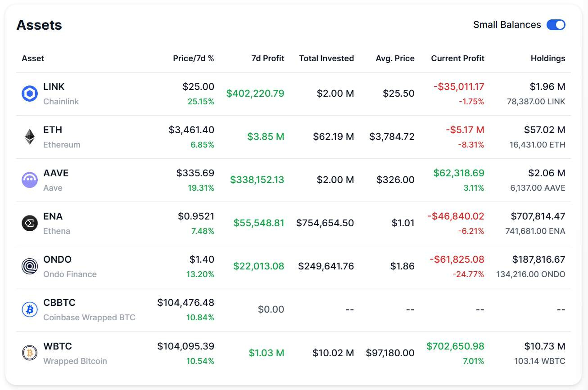
Task: Click ENA current profit -$46,840.02
Action: [456, 216]
